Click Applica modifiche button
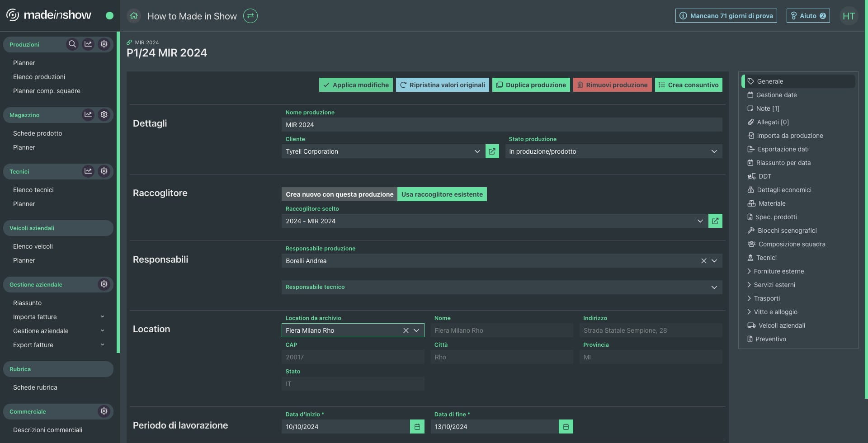The width and height of the screenshot is (868, 443). [356, 85]
